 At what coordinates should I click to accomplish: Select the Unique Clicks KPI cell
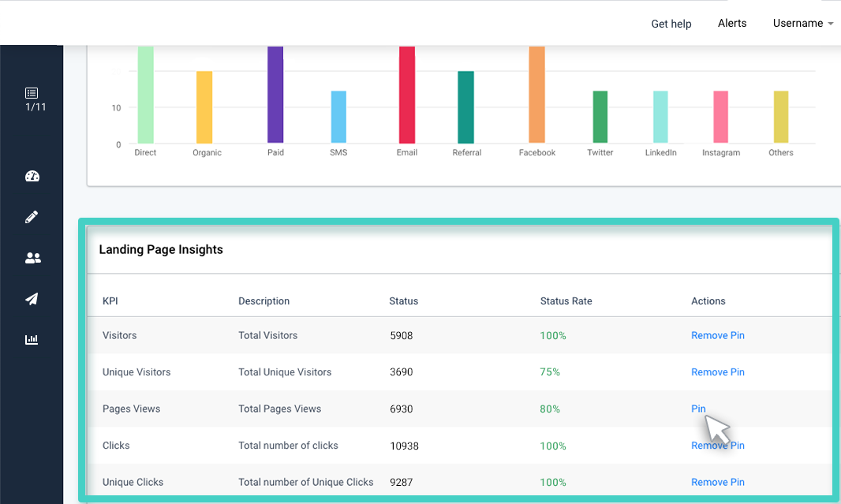(x=133, y=482)
